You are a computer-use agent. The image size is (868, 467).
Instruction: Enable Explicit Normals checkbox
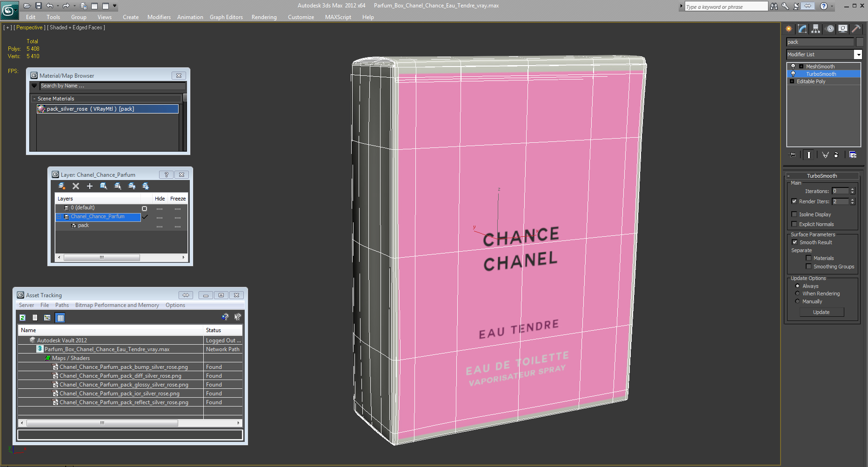tap(794, 224)
